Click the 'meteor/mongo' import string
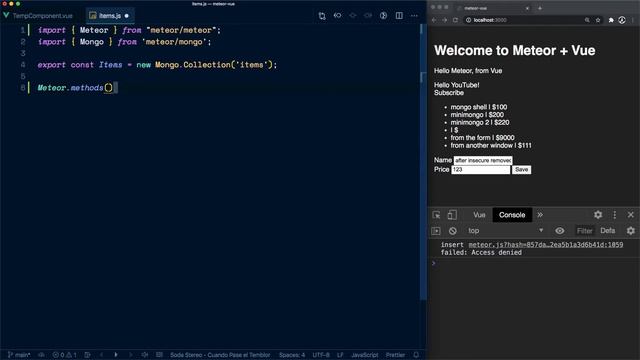This screenshot has width=640, height=360. tap(174, 42)
